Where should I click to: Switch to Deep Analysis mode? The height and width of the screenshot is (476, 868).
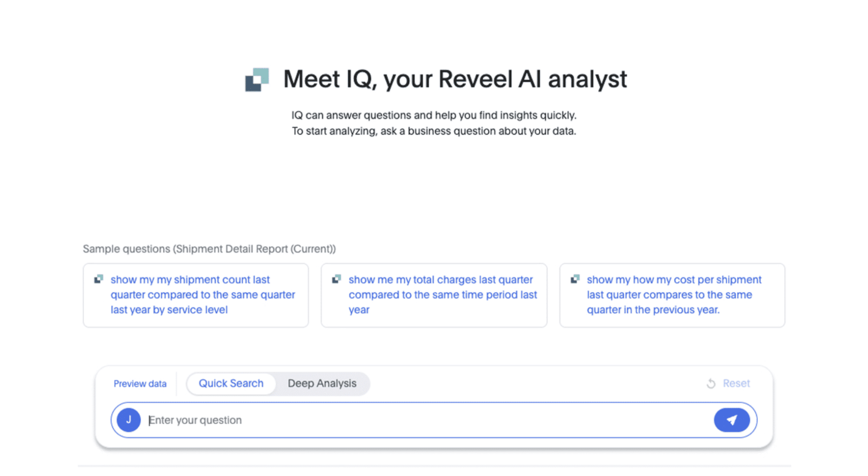pyautogui.click(x=322, y=384)
